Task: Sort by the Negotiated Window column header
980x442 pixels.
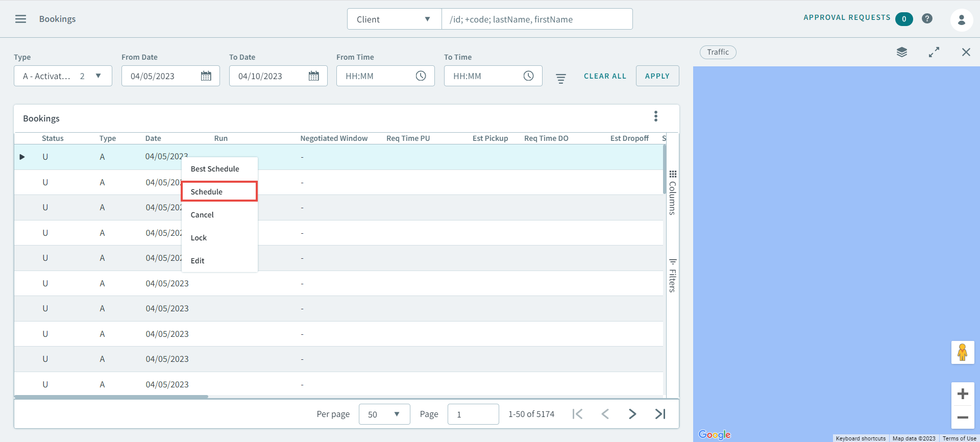Action: click(x=334, y=138)
